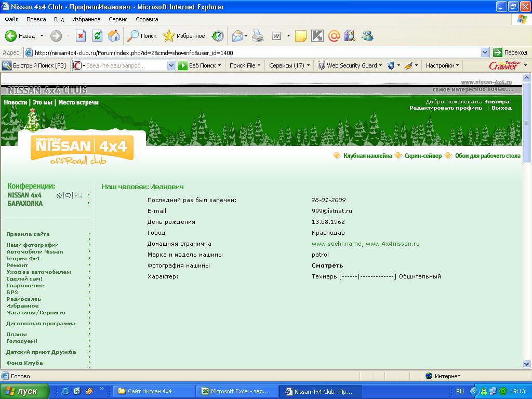Open the Правка menu
This screenshot has width=532, height=399.
click(x=36, y=19)
